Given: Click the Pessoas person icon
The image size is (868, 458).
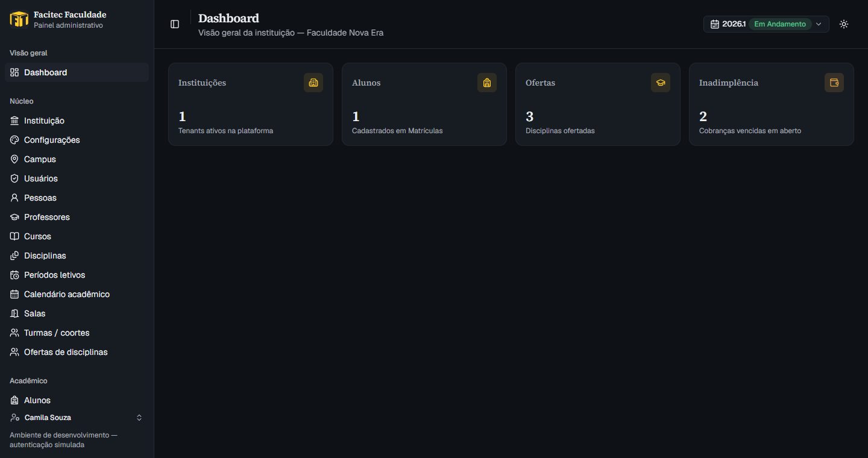Looking at the screenshot, I should coord(14,198).
